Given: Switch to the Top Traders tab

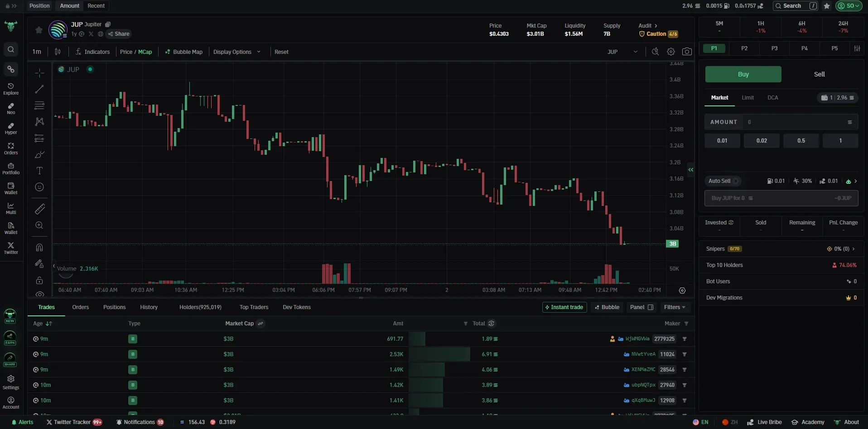Looking at the screenshot, I should point(254,307).
